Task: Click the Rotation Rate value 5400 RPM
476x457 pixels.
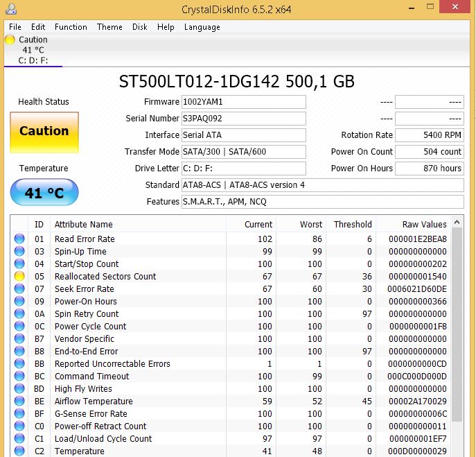Action: 430,135
